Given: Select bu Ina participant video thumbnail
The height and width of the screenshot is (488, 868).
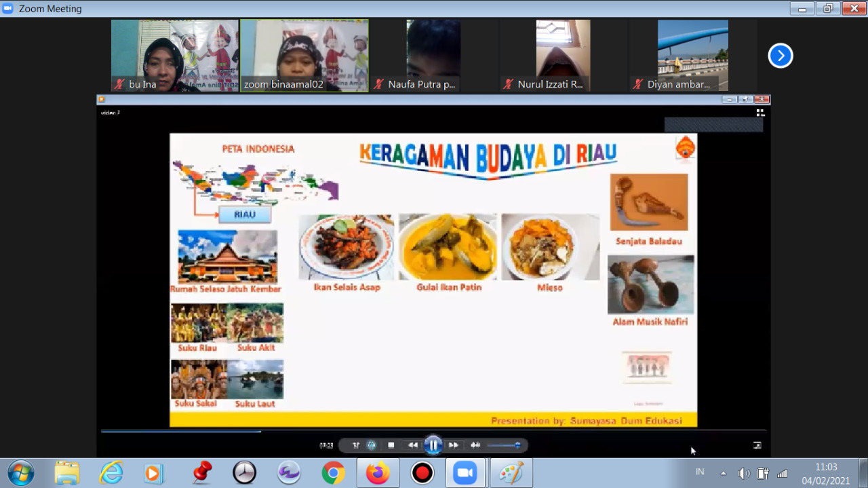Looking at the screenshot, I should [x=174, y=56].
